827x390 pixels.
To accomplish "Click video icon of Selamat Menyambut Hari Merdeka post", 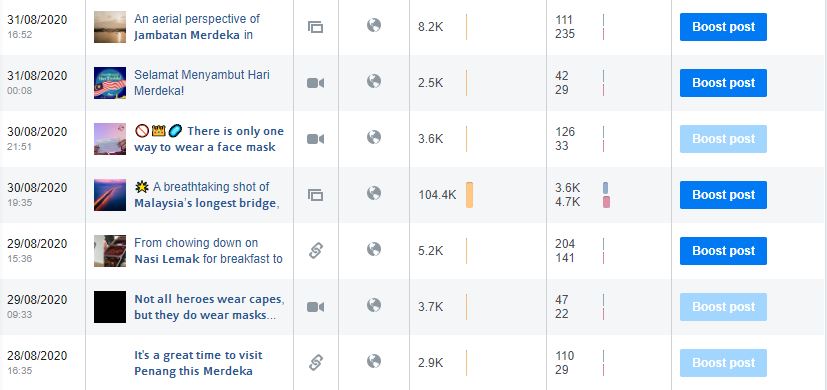I will 315,83.
